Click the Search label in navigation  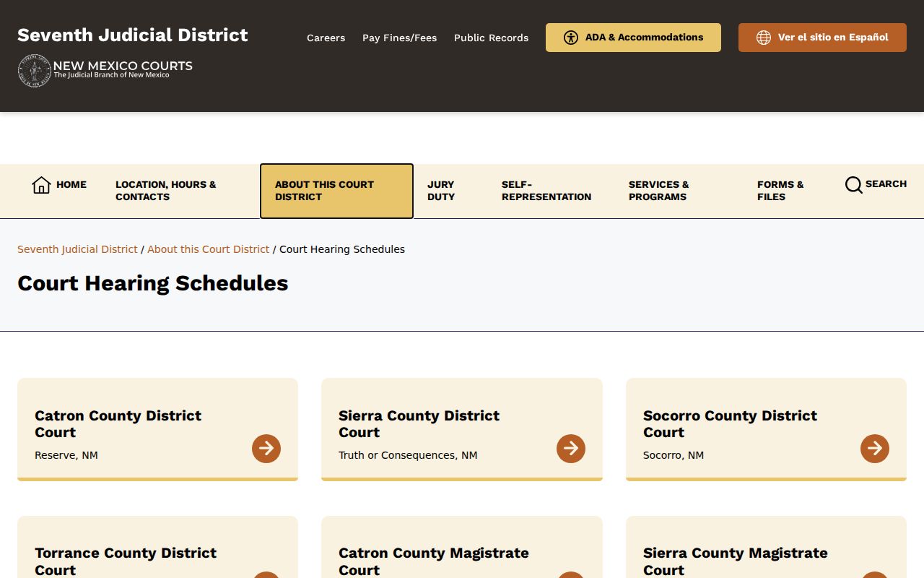(x=886, y=184)
